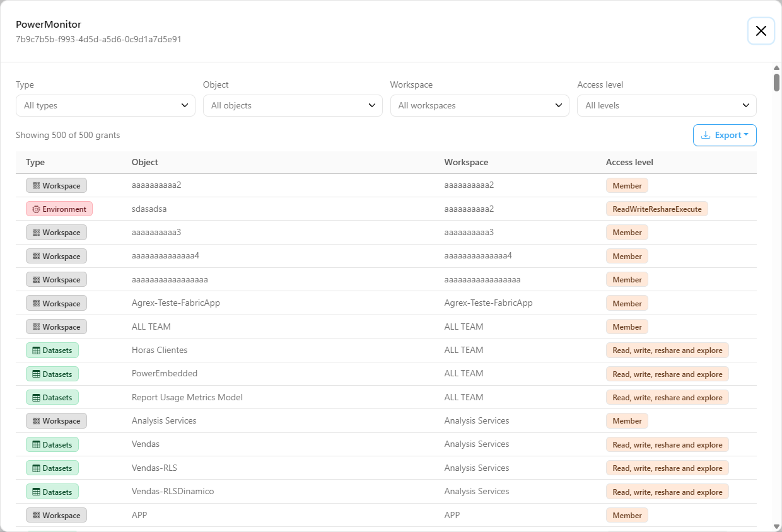Click the scrollbar down arrow
Viewport: 782px width, 532px height.
pyautogui.click(x=776, y=526)
